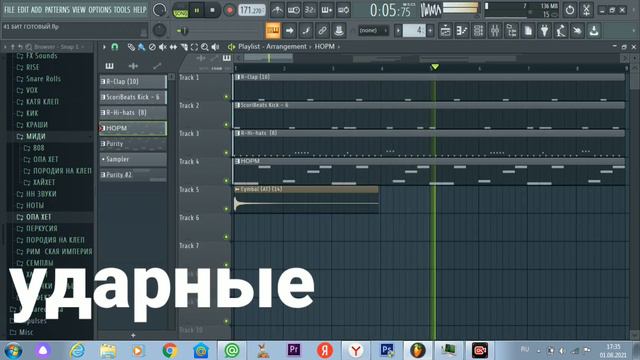Click the save/download arrow toolbar icon
640x360 pixels.
594,30
